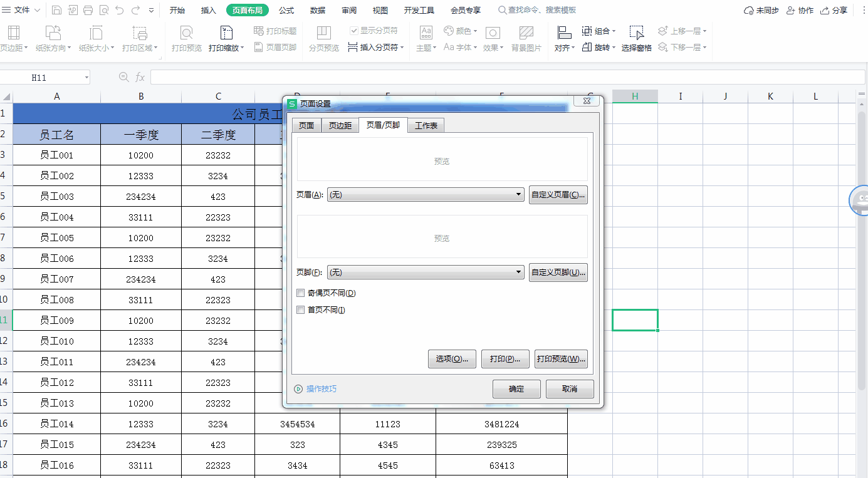Open the 颜色 palette dropdown
Image resolution: width=868 pixels, height=478 pixels.
(x=461, y=31)
